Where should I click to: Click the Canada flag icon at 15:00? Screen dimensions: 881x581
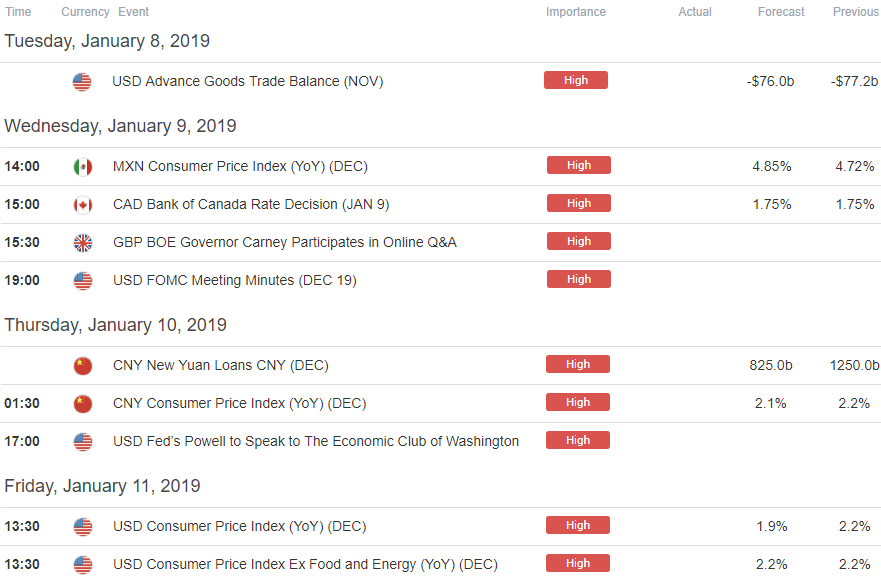pos(83,205)
